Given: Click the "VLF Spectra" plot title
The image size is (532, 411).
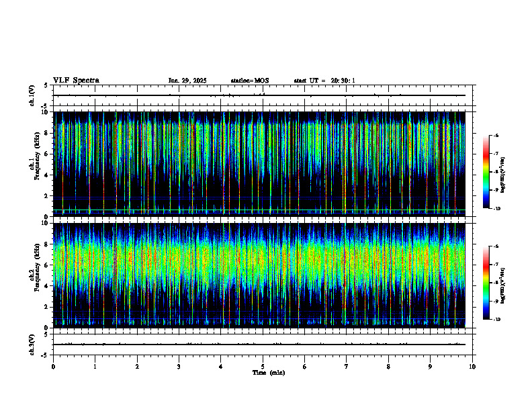Looking at the screenshot, I should point(76,81).
